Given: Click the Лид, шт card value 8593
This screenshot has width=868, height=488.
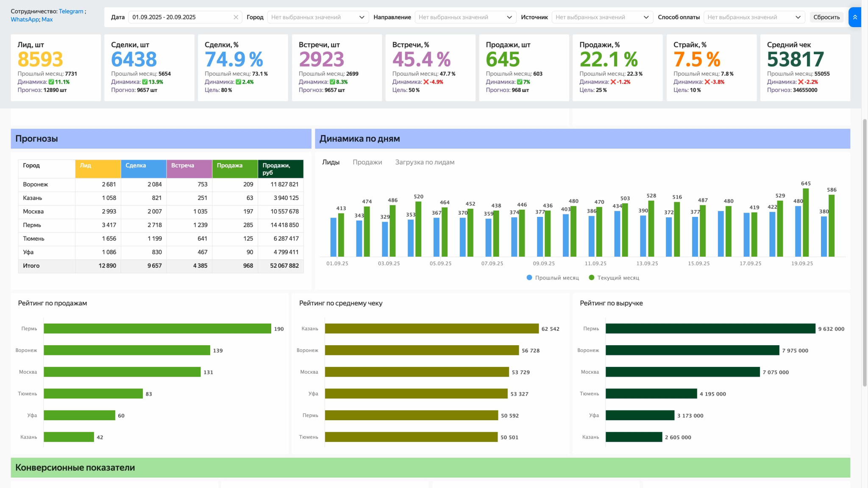Looking at the screenshot, I should [40, 59].
